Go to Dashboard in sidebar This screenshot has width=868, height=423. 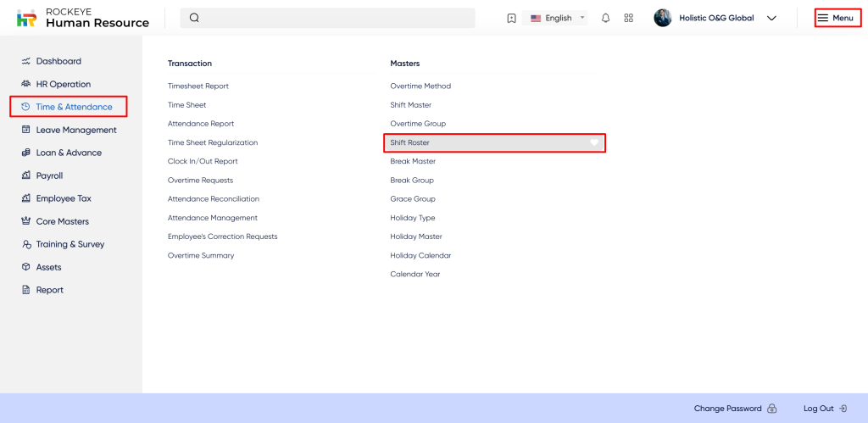pyautogui.click(x=58, y=61)
